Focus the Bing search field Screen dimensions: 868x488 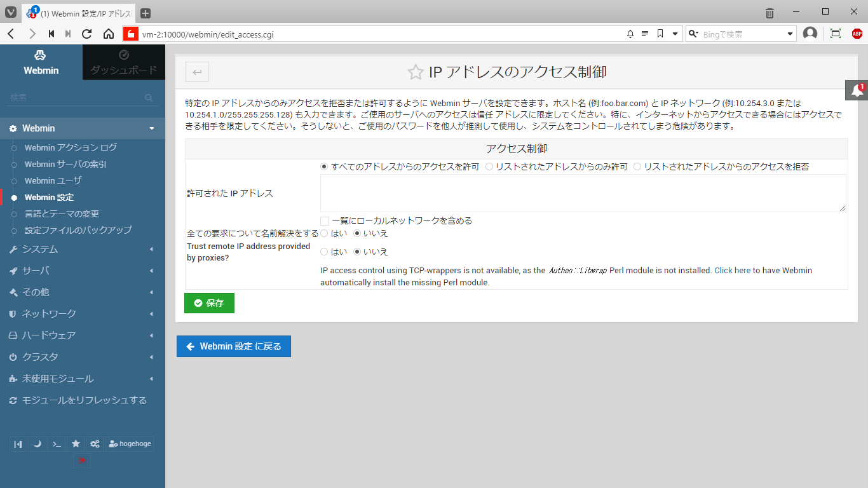(x=743, y=34)
